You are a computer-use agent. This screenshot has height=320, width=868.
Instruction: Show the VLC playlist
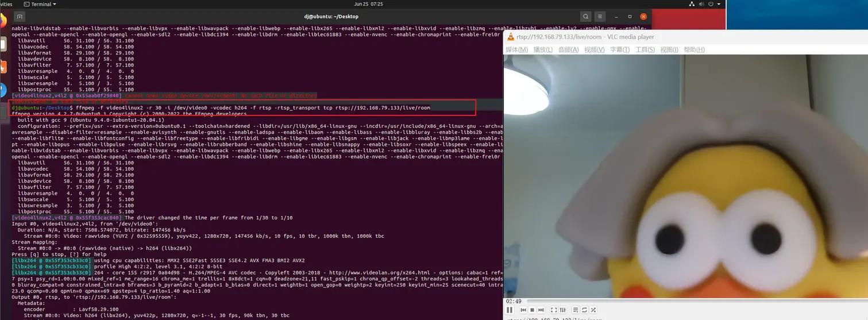(x=576, y=310)
